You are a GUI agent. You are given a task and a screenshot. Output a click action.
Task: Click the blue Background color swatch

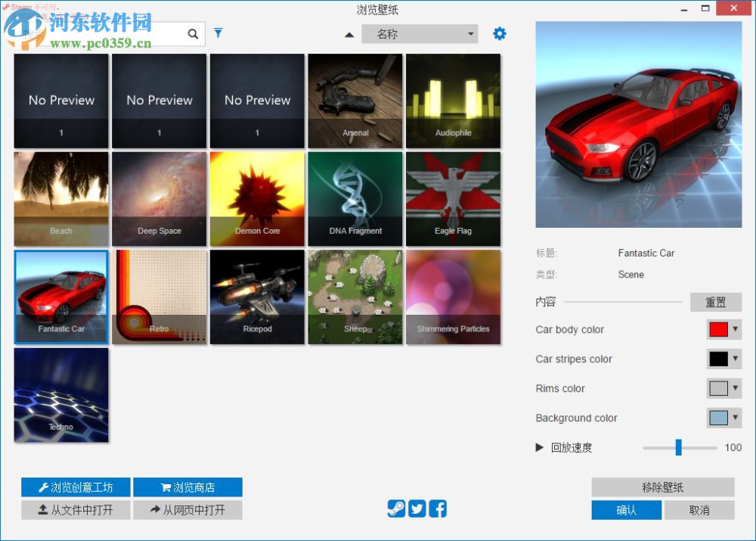718,418
